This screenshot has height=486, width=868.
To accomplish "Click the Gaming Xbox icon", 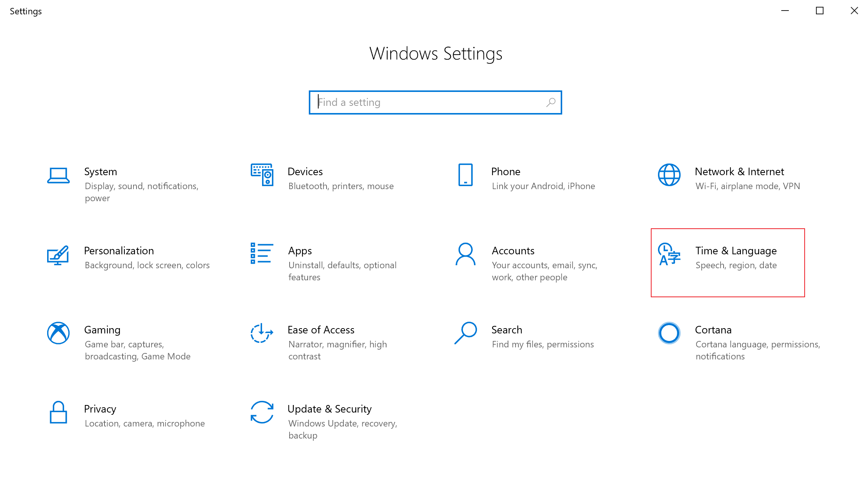I will (58, 333).
